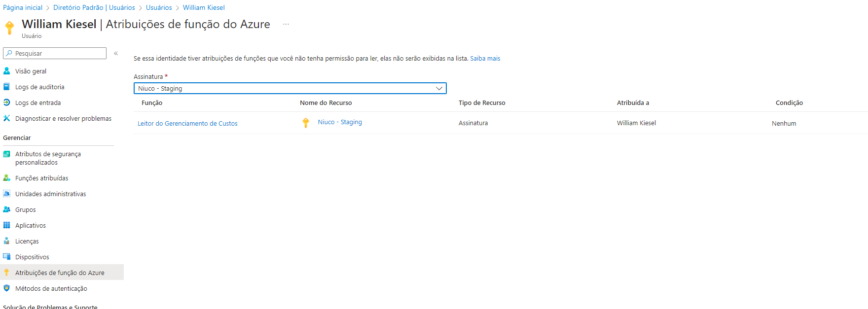This screenshot has height=309, width=868.
Task: Open the Grupos section
Action: tap(26, 209)
